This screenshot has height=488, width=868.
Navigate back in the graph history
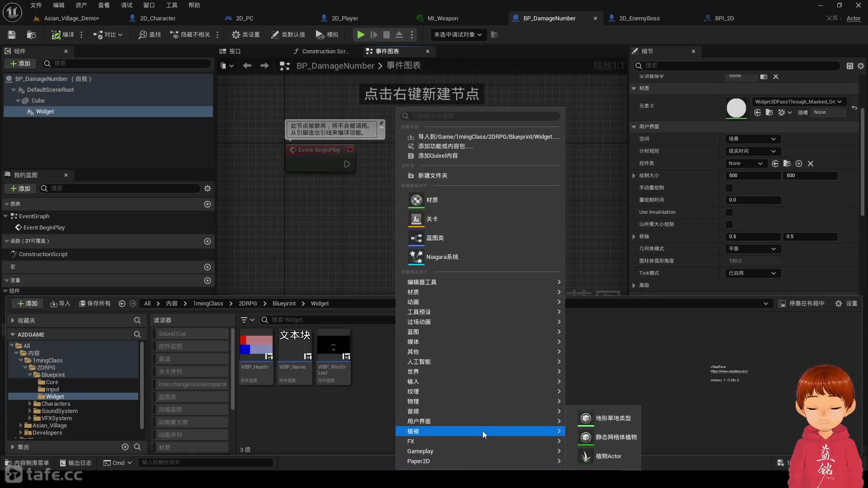tap(247, 66)
